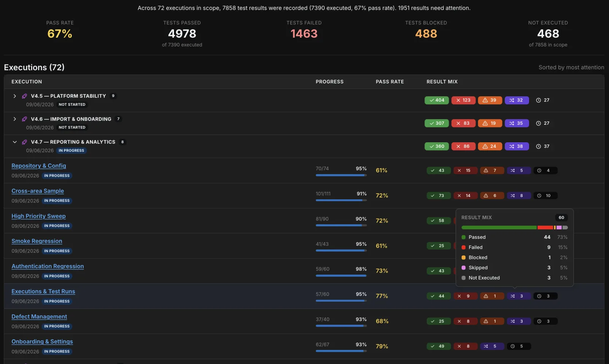Click the PASS RATE column header
Screen dimensions: 609x364
click(390, 82)
